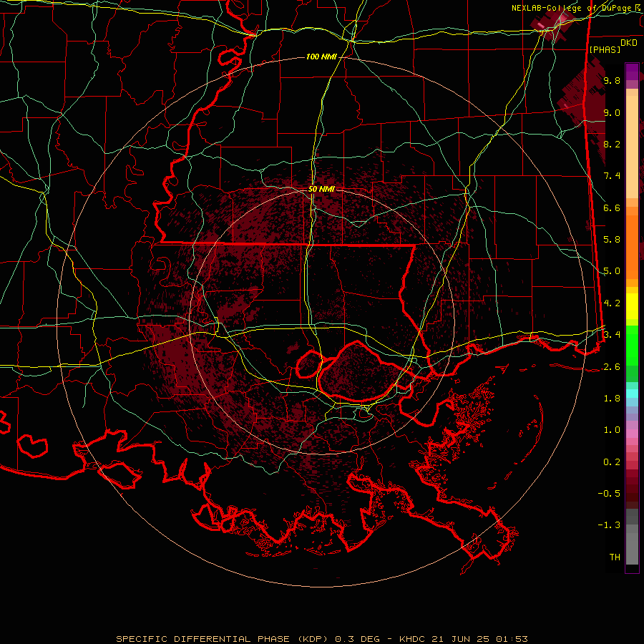Click the (KDP) text in the caption
The height and width of the screenshot is (644, 644).
(312, 639)
